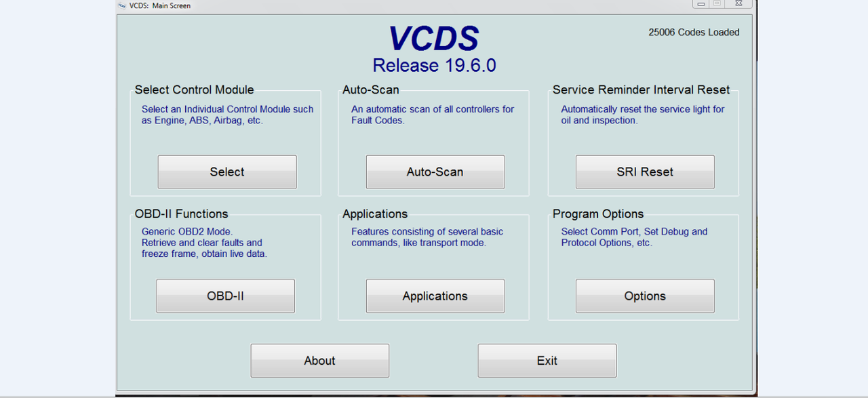The width and height of the screenshot is (868, 398).
Task: Start the Auto-Scan of all controllers
Action: pyautogui.click(x=435, y=172)
